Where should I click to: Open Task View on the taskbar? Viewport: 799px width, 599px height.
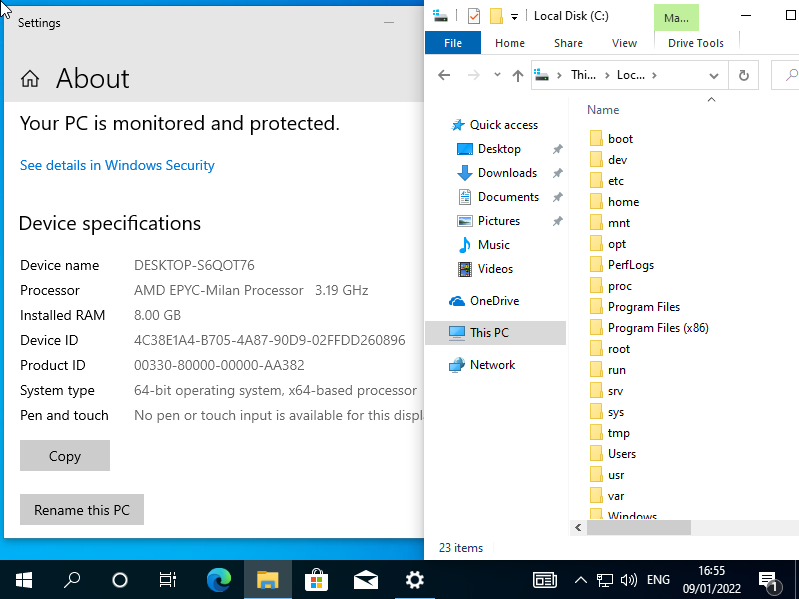pyautogui.click(x=168, y=579)
